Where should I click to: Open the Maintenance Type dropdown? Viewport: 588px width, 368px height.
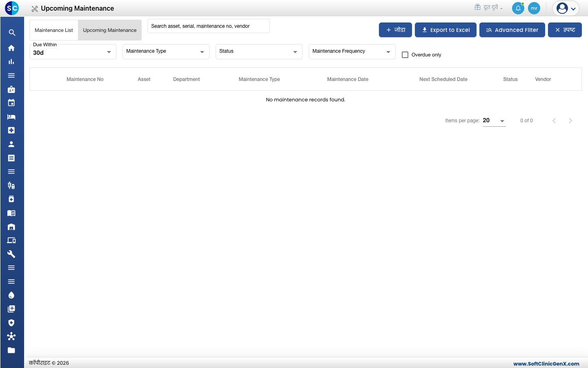166,52
